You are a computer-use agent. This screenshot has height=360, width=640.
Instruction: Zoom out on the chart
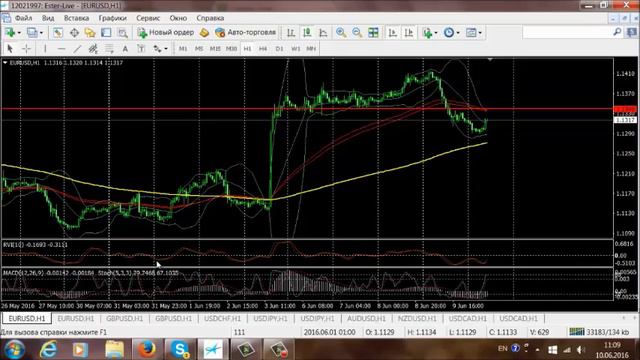[357, 33]
